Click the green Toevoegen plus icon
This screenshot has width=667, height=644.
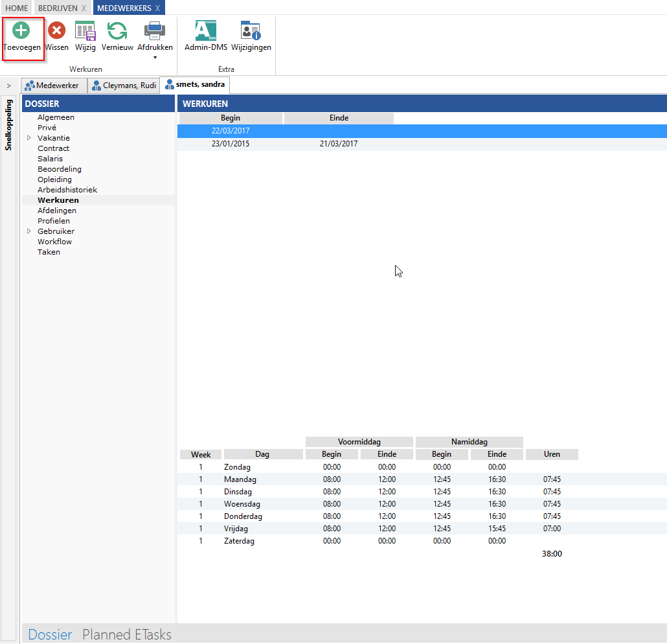pos(21,30)
